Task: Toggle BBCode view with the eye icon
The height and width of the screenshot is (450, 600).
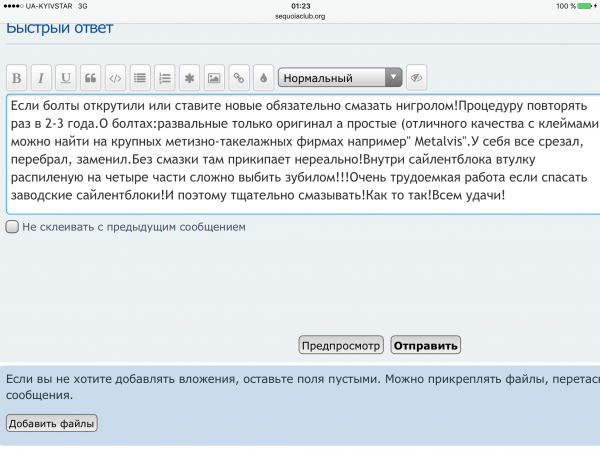Action: point(416,77)
